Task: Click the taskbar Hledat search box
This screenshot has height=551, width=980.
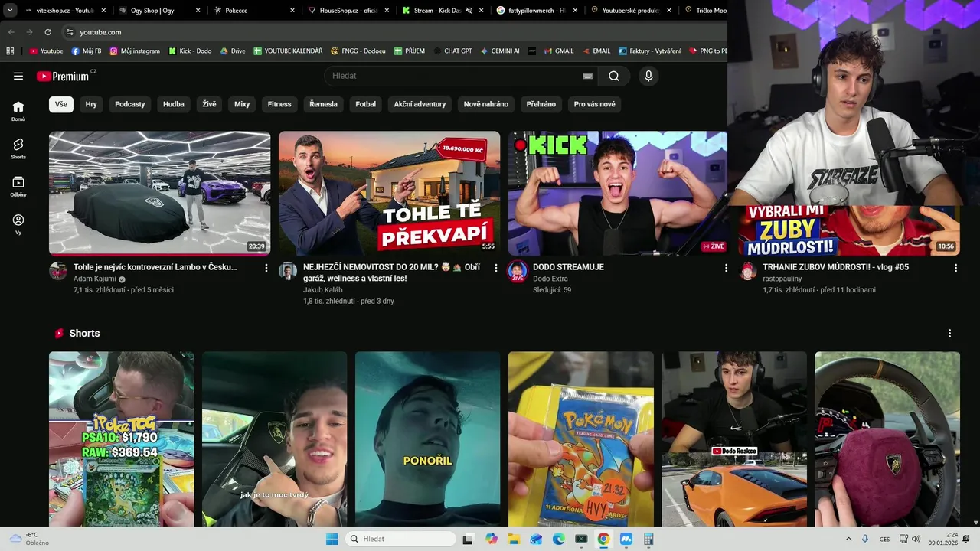Action: pos(402,539)
